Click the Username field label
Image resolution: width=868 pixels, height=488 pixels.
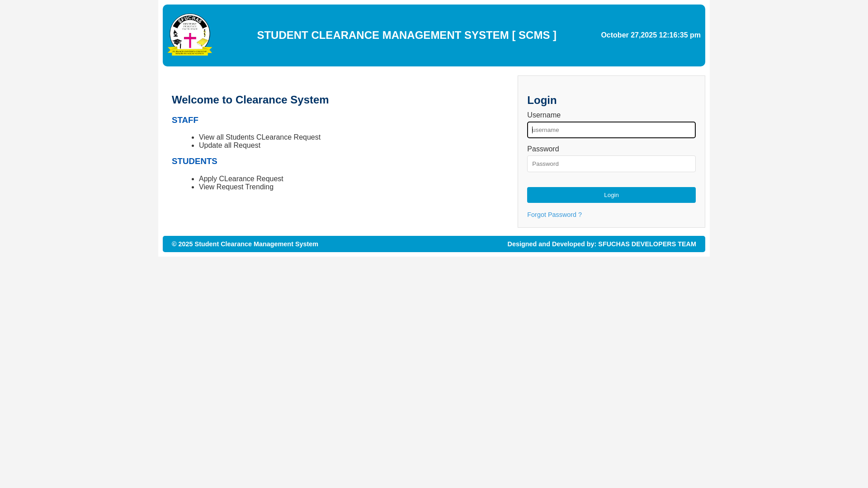(543, 115)
